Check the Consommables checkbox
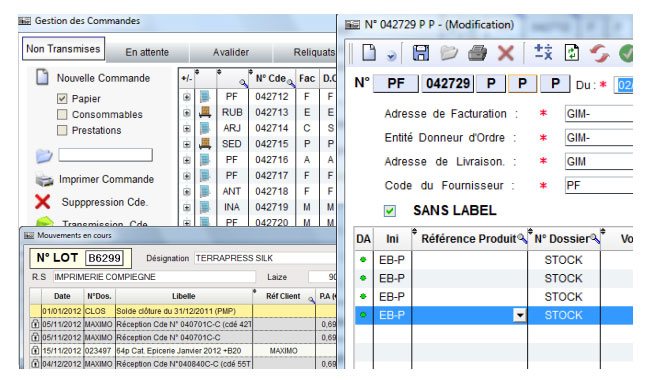Image resolution: width=655 pixels, height=380 pixels. [62, 114]
